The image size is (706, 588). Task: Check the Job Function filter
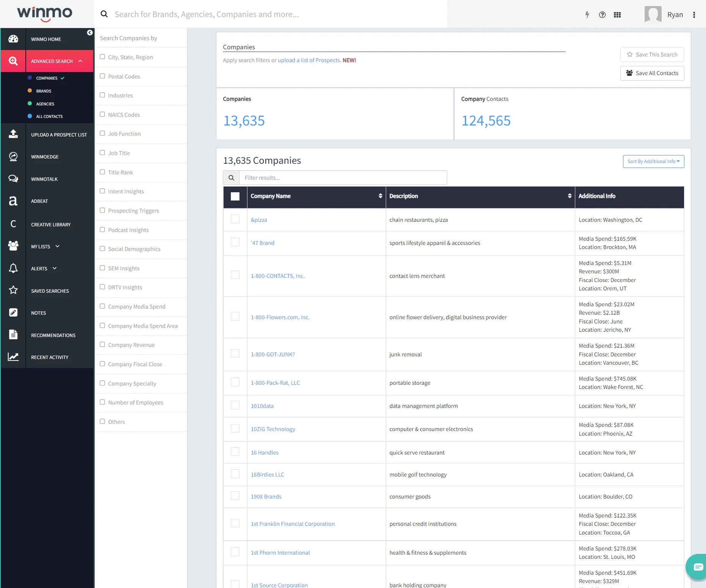pos(102,133)
